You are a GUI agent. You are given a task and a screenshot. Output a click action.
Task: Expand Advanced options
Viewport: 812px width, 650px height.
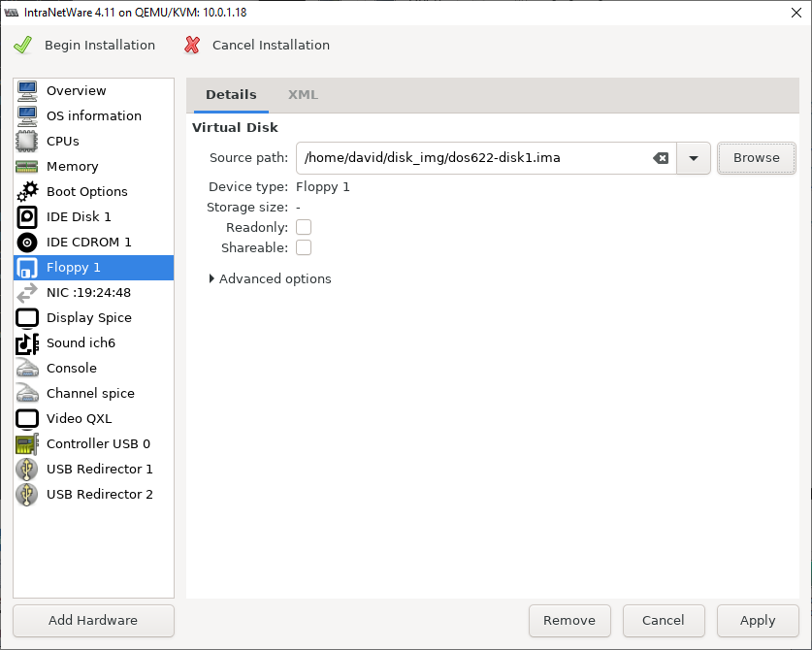[x=270, y=278]
